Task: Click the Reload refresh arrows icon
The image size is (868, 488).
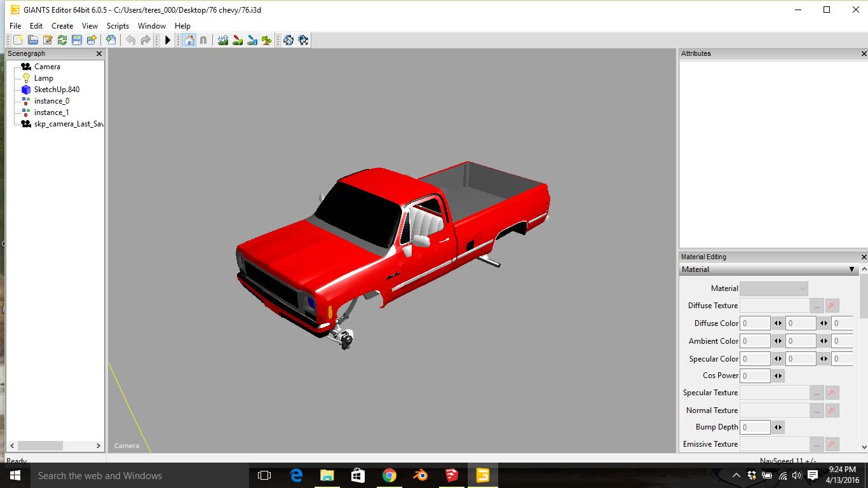Action: pyautogui.click(x=62, y=40)
